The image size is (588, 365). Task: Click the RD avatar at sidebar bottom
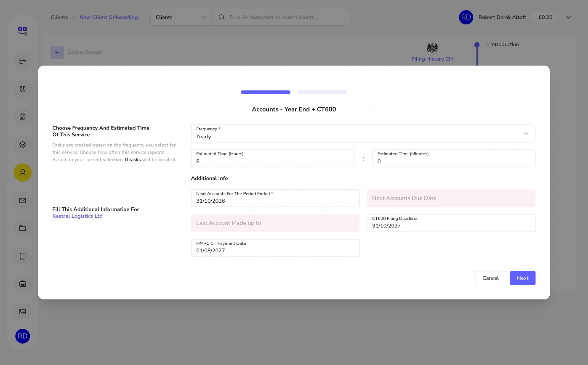[x=23, y=336]
